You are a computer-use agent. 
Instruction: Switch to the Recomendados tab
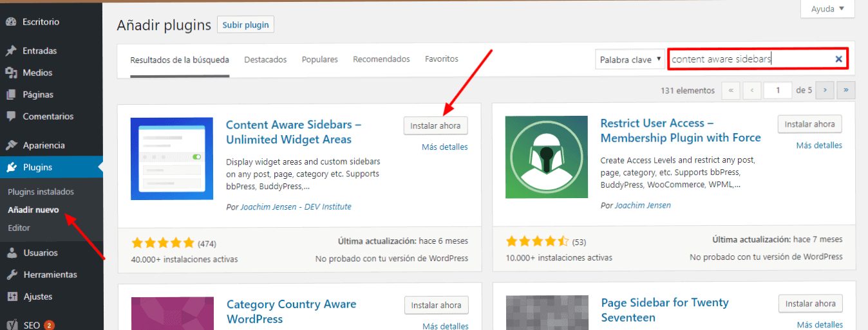coord(381,59)
